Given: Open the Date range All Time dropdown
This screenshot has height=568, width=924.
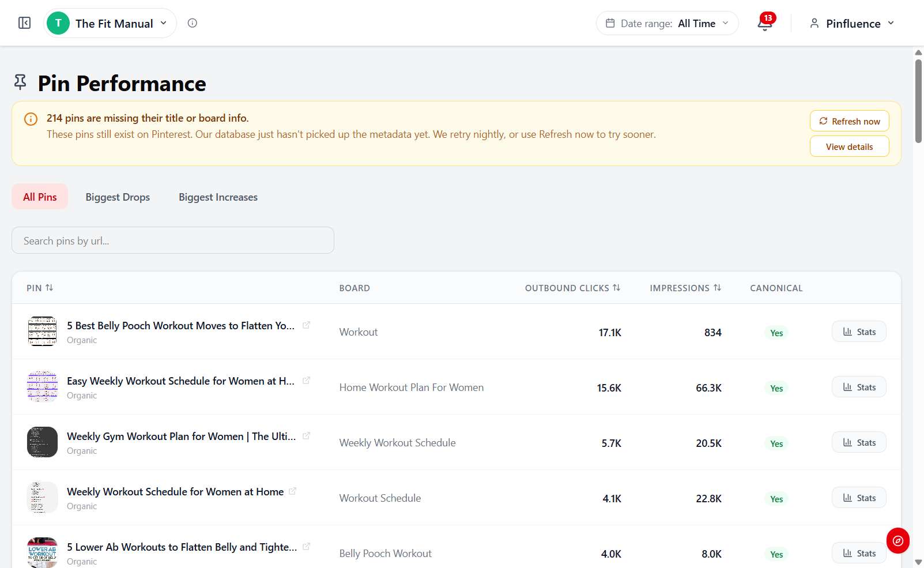Looking at the screenshot, I should [x=667, y=23].
